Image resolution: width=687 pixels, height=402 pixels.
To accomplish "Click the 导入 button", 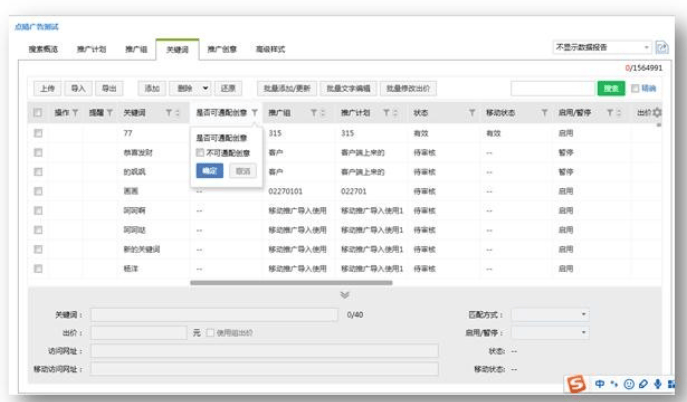I will pos(78,88).
